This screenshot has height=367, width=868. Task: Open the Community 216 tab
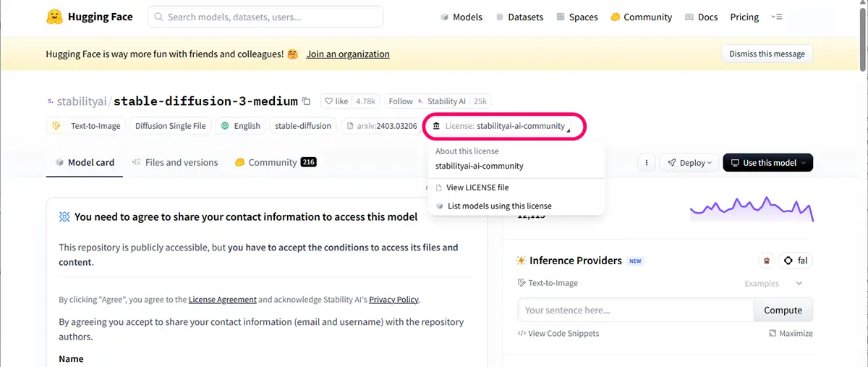tap(275, 162)
